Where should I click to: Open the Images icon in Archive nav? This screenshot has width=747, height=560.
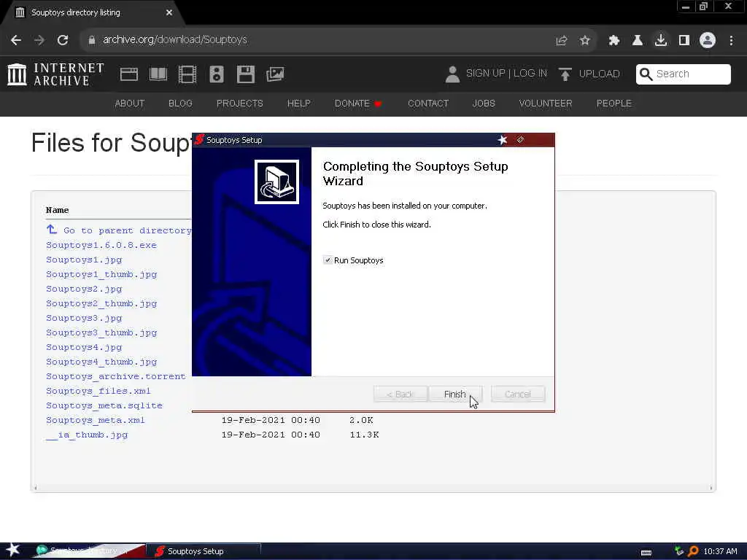point(275,74)
